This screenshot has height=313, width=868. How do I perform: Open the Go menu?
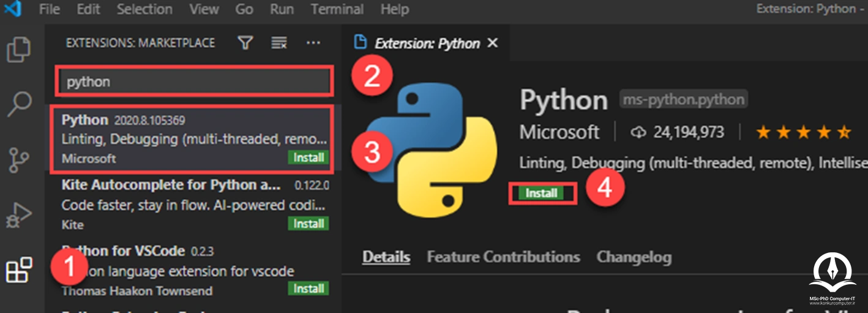pyautogui.click(x=244, y=10)
